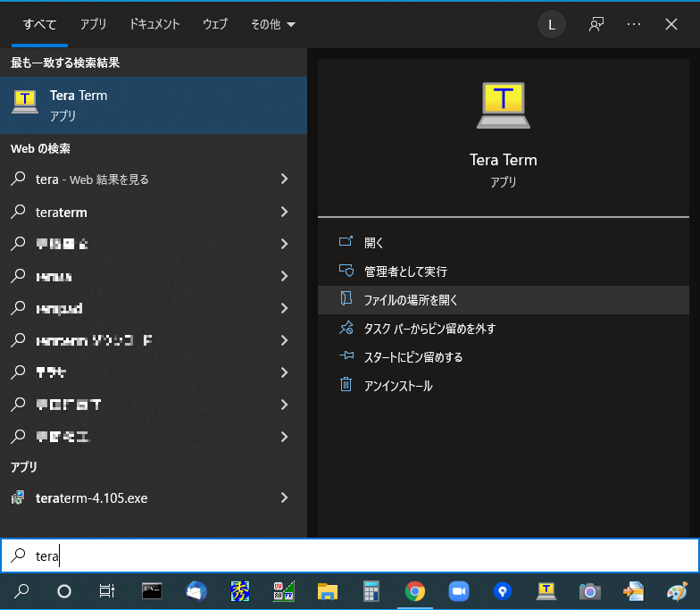
Task: Open Task View on taskbar
Action: click(x=107, y=591)
